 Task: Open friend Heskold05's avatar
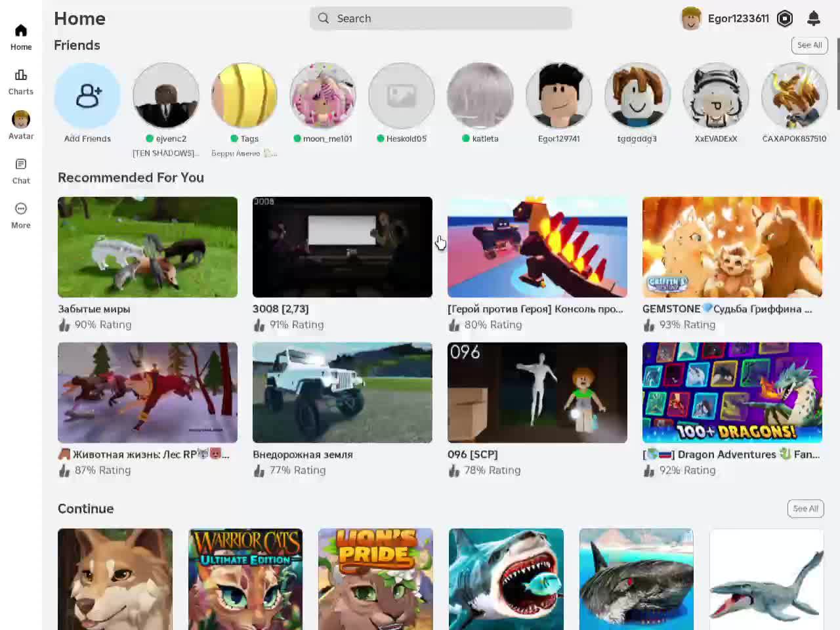point(402,96)
